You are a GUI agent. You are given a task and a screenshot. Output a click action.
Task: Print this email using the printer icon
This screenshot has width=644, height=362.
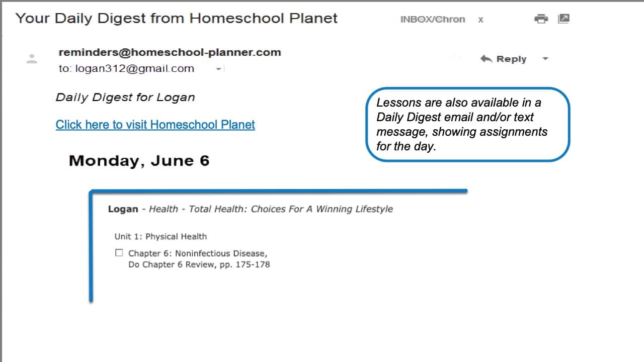(541, 19)
